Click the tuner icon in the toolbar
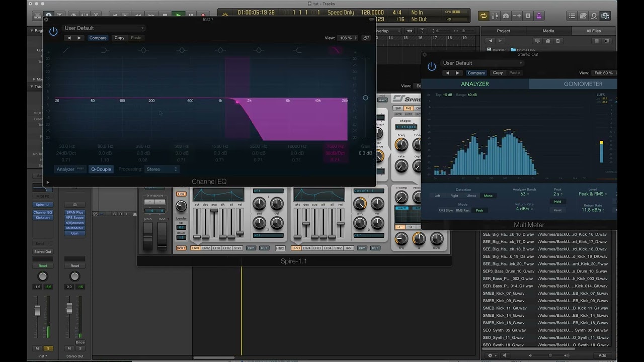Image resolution: width=644 pixels, height=362 pixels. (x=495, y=16)
